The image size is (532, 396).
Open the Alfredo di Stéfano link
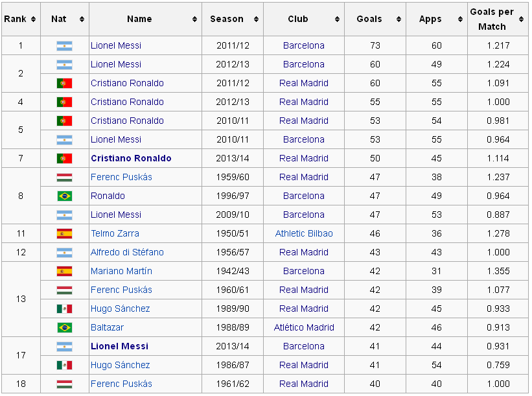coord(127,252)
